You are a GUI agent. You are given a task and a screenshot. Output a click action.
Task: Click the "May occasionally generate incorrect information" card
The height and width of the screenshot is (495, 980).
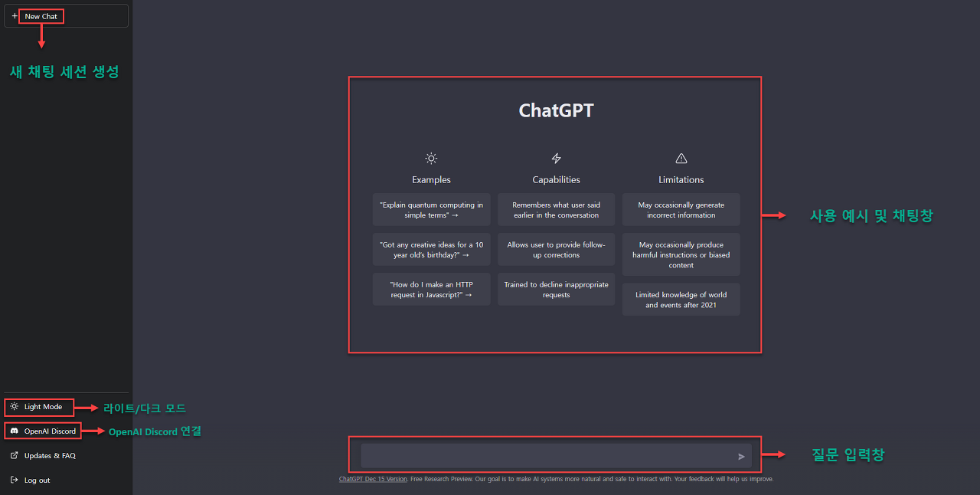pos(681,210)
